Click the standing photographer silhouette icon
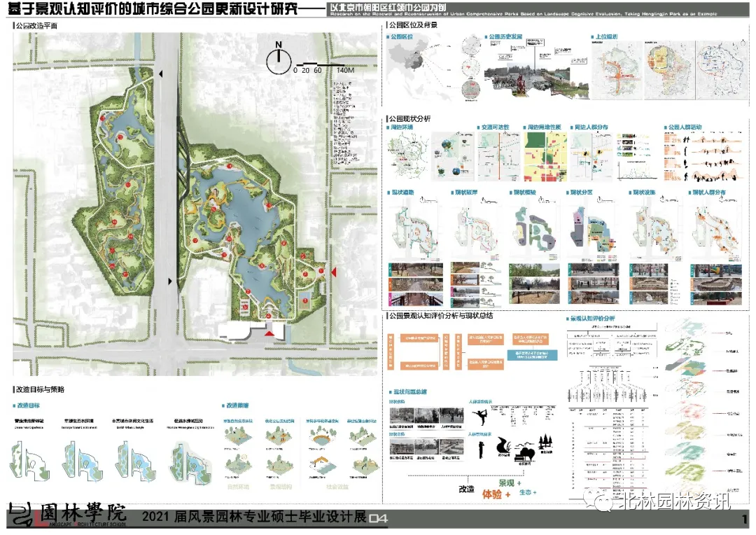Image resolution: width=756 pixels, height=535 pixels. tap(481, 448)
